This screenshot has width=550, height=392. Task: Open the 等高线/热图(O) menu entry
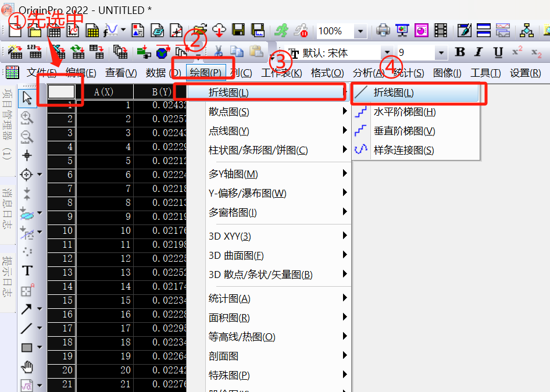(269, 337)
